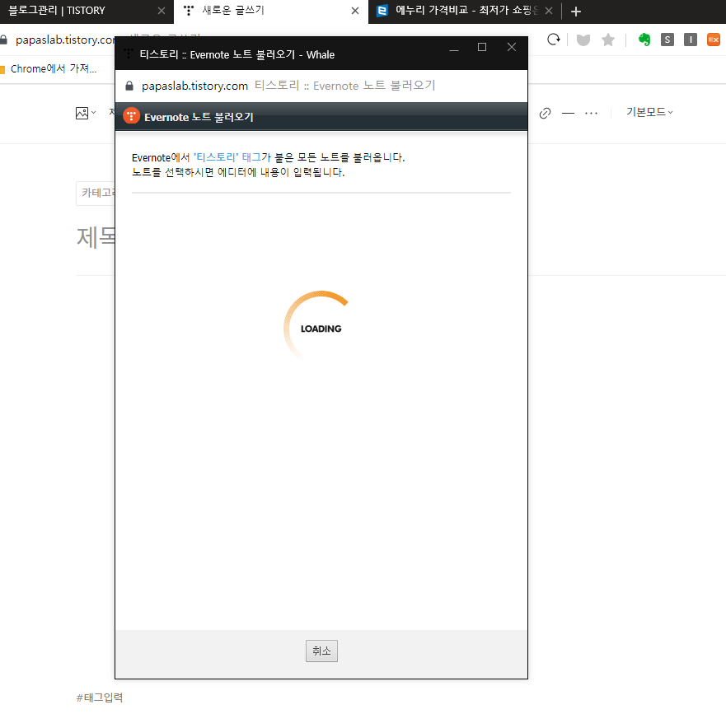The height and width of the screenshot is (728, 726).
Task: Close the 에누리 가격비교 tab
Action: [x=549, y=11]
